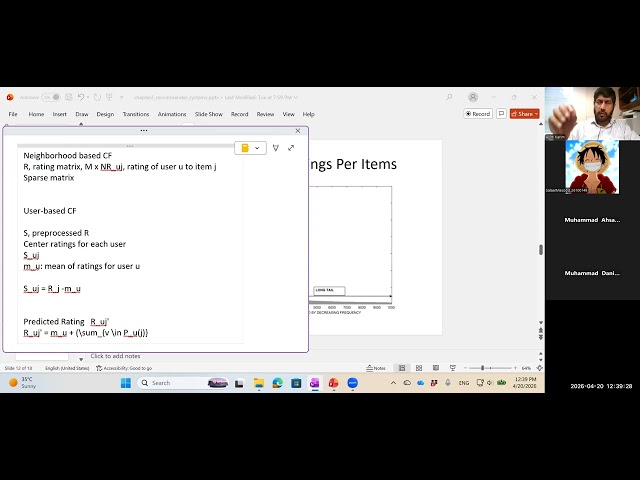640x480 pixels.
Task: Open the File menu
Action: pyautogui.click(x=13, y=114)
